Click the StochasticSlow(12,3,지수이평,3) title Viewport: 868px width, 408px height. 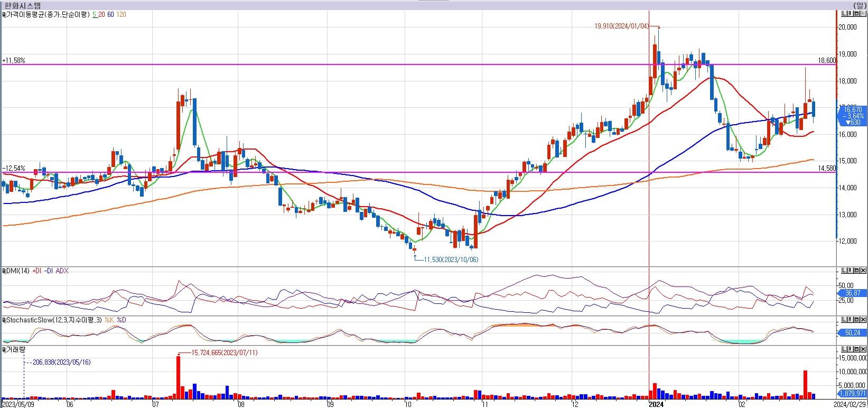(54, 320)
